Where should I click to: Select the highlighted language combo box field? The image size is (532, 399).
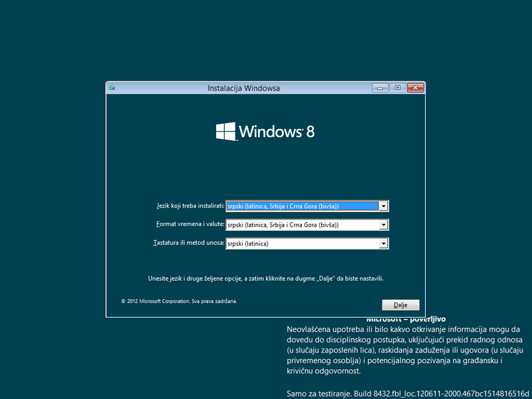307,206
